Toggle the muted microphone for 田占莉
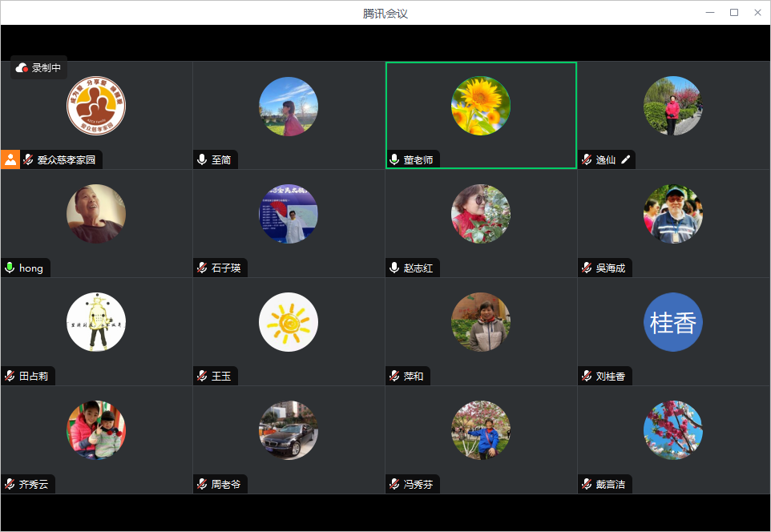Screen dimensions: 771x532 point(10,376)
